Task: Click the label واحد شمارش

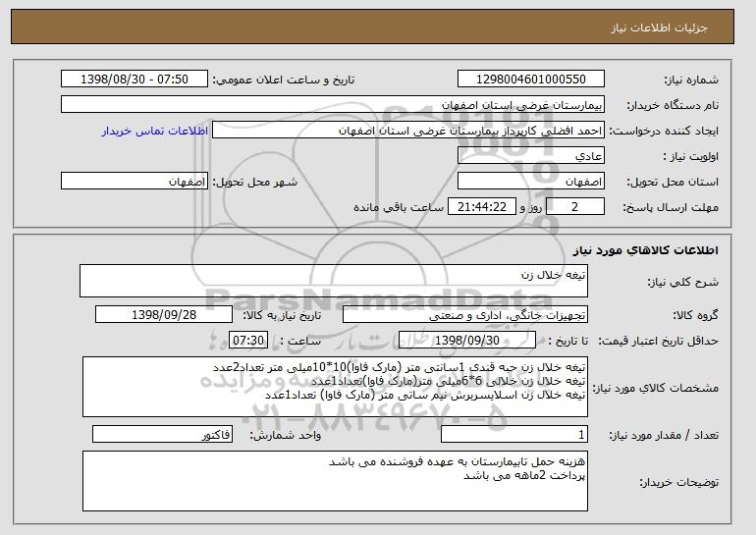Action: coord(285,435)
